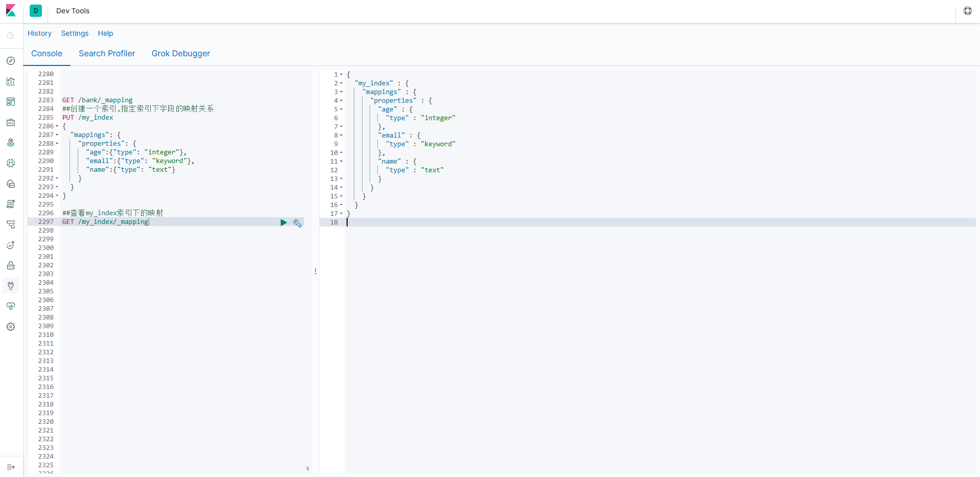The height and width of the screenshot is (477, 980).
Task: Open the SIEM padlock sidebar icon
Action: click(x=11, y=265)
